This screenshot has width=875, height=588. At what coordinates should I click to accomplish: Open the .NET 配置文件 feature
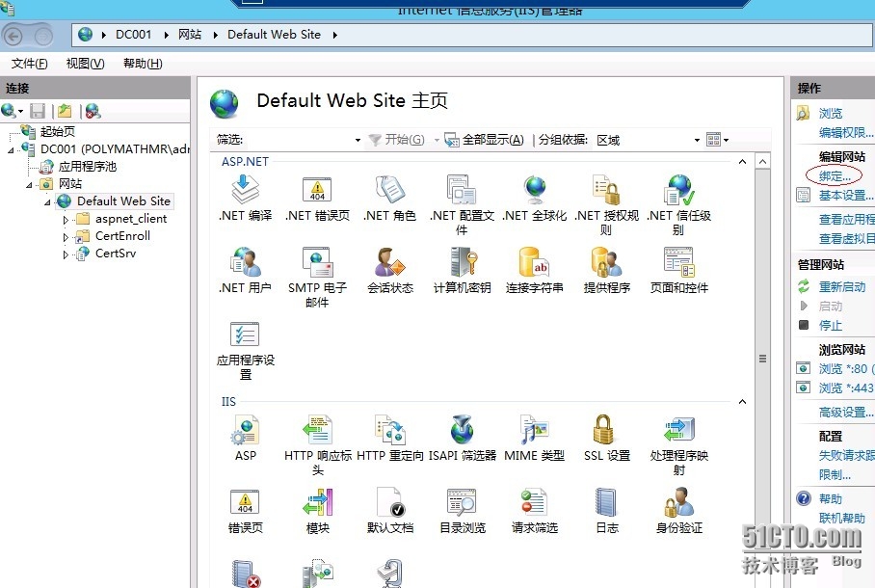462,204
